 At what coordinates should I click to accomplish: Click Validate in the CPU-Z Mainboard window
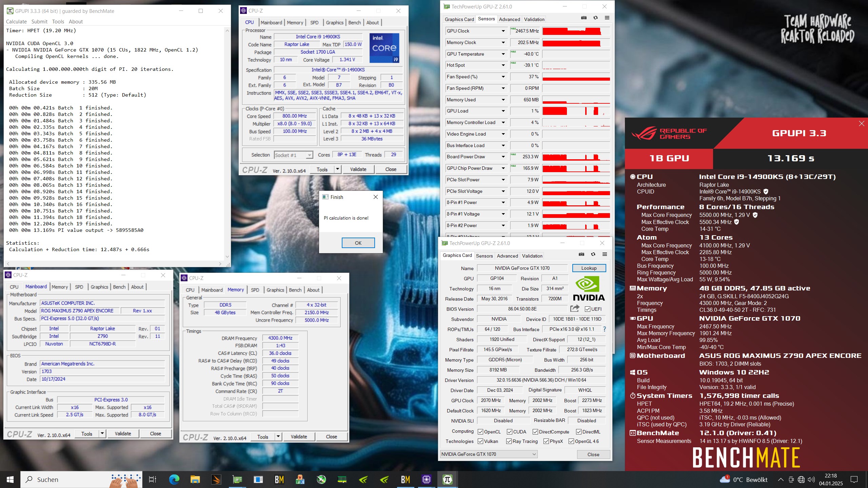(x=123, y=433)
